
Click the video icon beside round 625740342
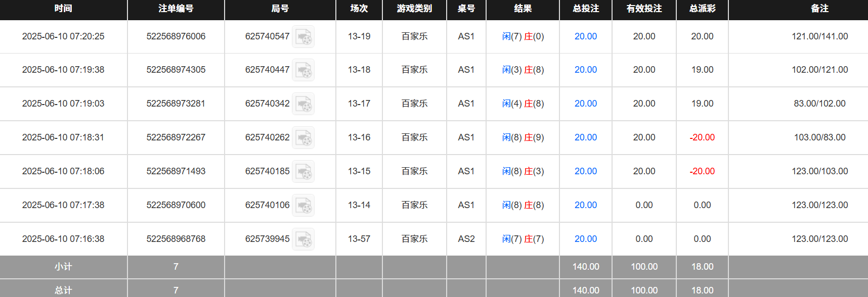(x=303, y=104)
